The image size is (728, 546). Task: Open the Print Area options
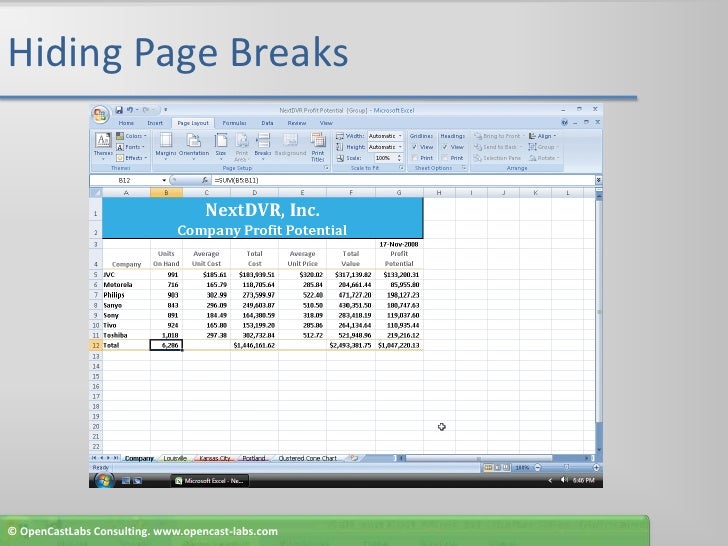coord(241,147)
